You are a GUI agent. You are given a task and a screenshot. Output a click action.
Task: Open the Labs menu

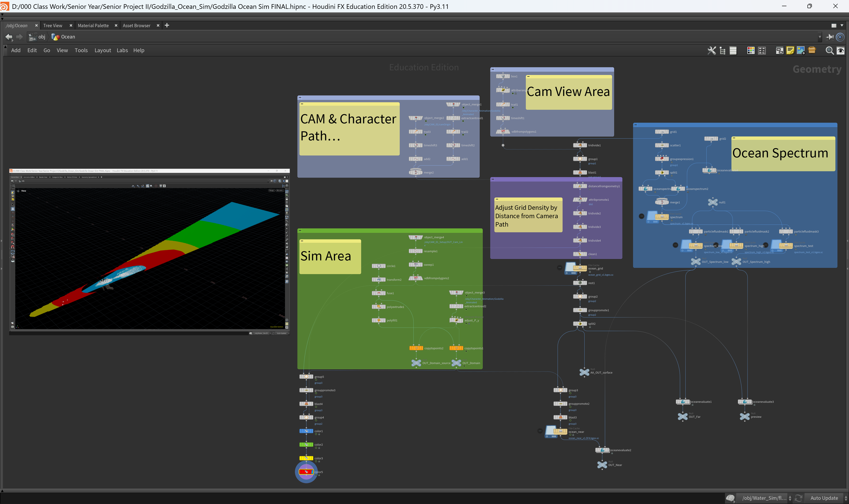tap(122, 50)
